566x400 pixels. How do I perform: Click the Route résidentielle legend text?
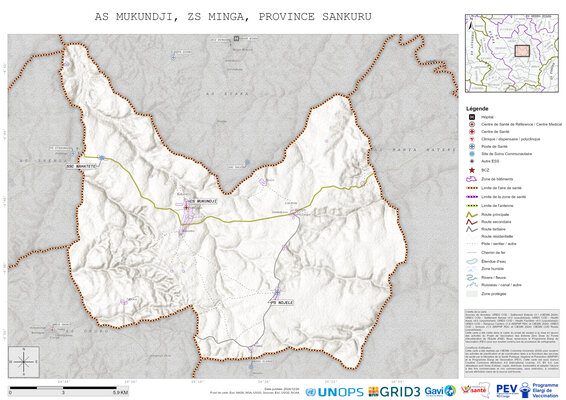[x=497, y=236]
